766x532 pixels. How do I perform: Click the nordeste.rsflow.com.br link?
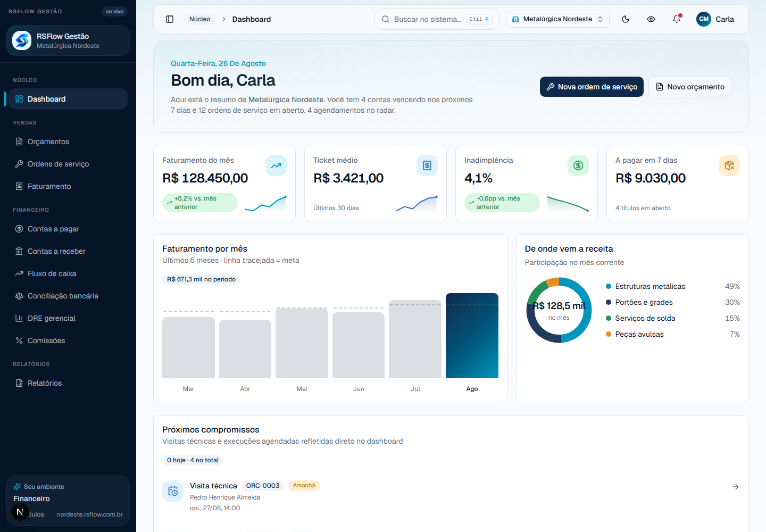pos(90,514)
